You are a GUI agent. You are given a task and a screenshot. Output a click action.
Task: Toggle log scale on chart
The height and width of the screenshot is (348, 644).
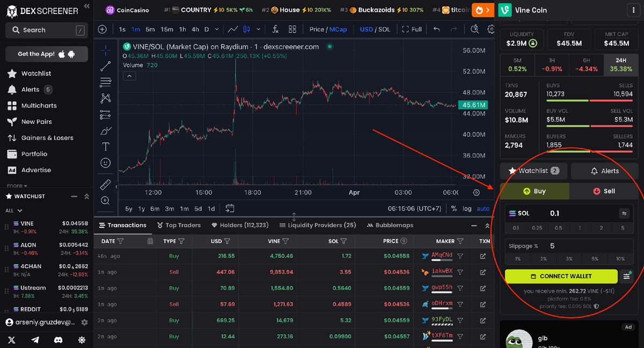click(x=467, y=208)
